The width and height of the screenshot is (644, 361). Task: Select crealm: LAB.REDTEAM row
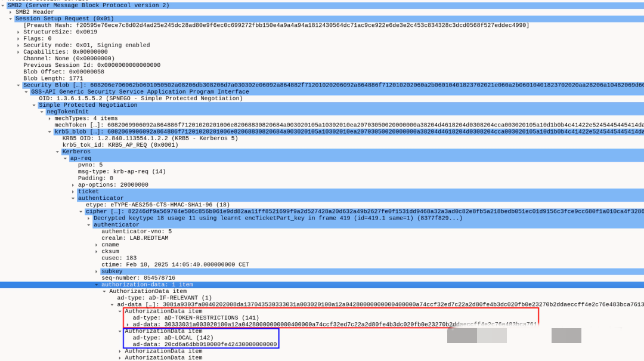pyautogui.click(x=135, y=238)
